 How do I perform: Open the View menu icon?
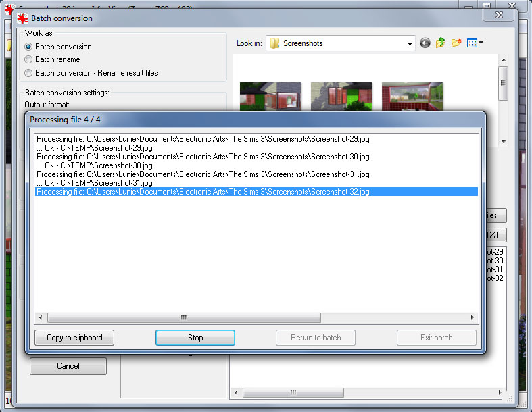[475, 43]
